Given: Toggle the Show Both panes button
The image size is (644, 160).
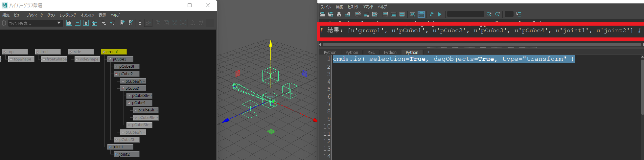Looking at the screenshot, I should pos(402,14).
